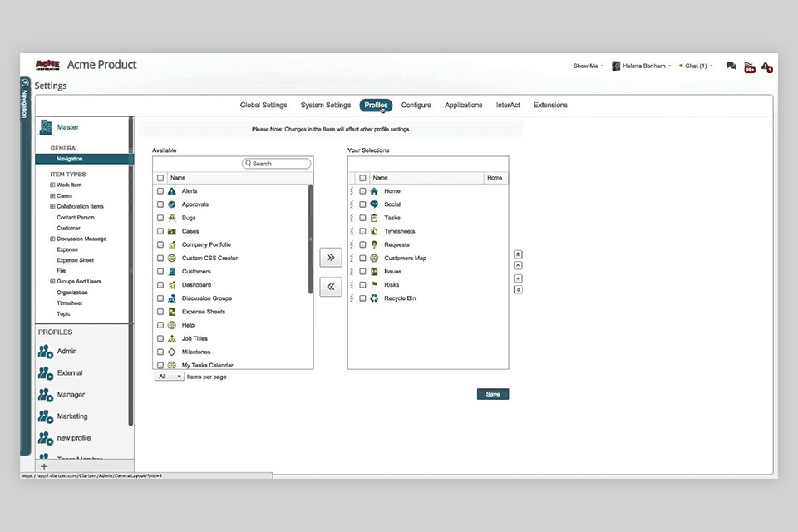Click the Custom CSS Creator globe icon
The height and width of the screenshot is (532, 798).
(172, 259)
